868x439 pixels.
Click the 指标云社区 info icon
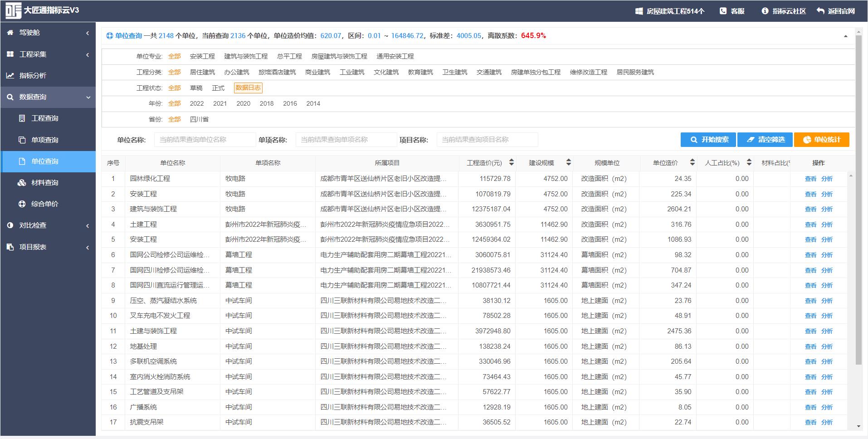click(765, 11)
